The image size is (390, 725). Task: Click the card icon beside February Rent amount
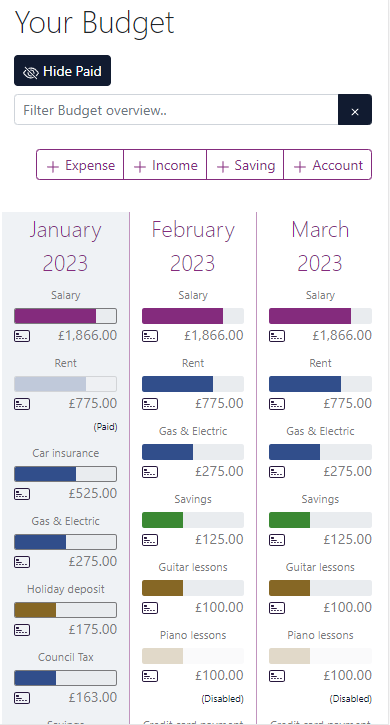[149, 404]
